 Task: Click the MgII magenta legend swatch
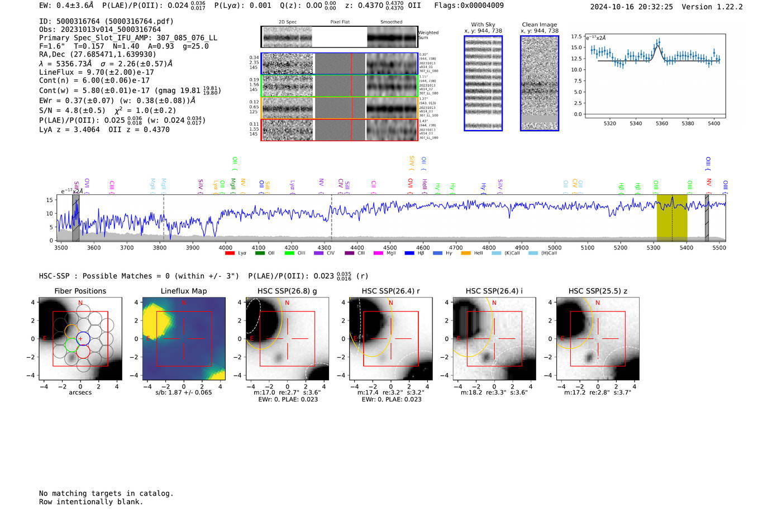379,253
